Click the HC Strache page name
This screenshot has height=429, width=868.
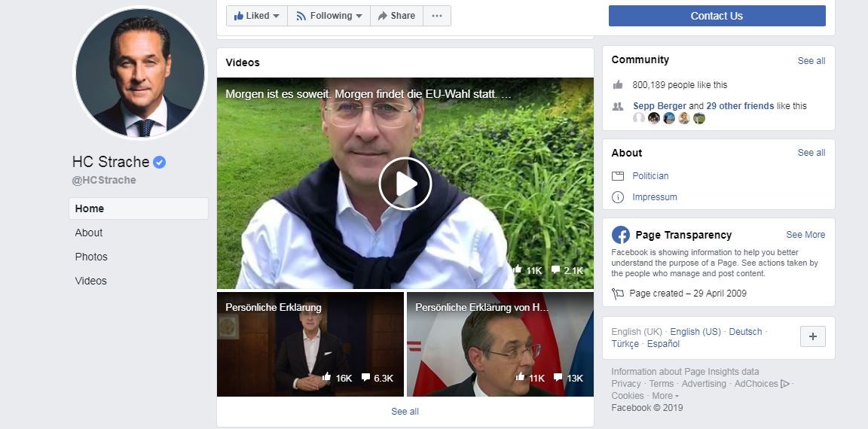tap(111, 162)
